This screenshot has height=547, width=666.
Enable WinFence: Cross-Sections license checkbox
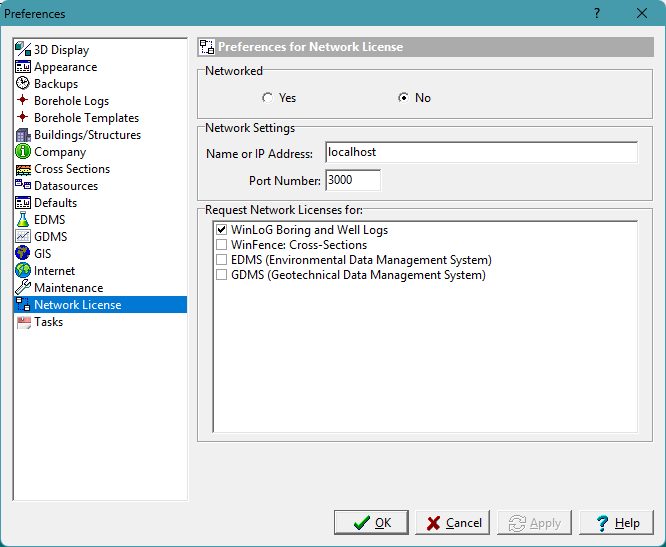click(221, 245)
